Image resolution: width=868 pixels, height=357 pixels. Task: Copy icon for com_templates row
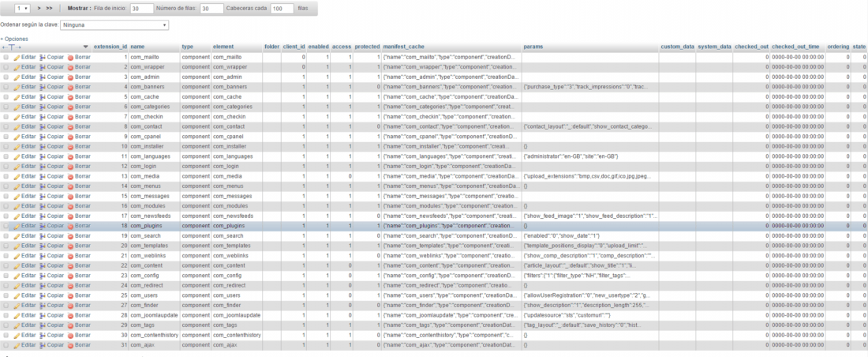pyautogui.click(x=43, y=246)
